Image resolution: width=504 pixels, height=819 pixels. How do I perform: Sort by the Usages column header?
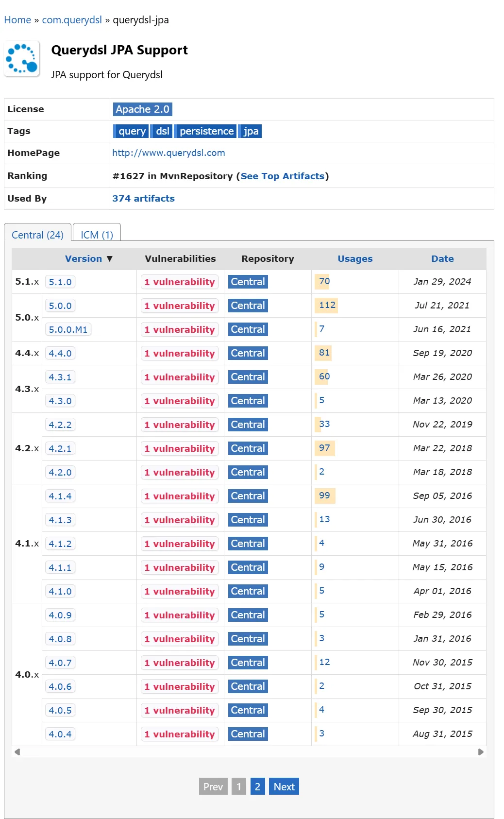coord(354,259)
